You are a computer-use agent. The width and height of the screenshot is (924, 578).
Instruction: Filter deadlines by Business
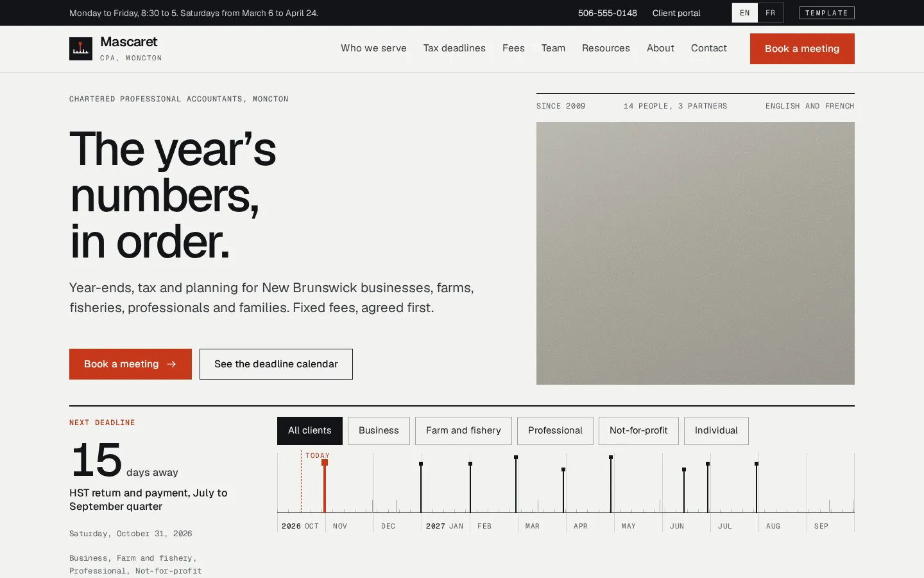click(379, 431)
